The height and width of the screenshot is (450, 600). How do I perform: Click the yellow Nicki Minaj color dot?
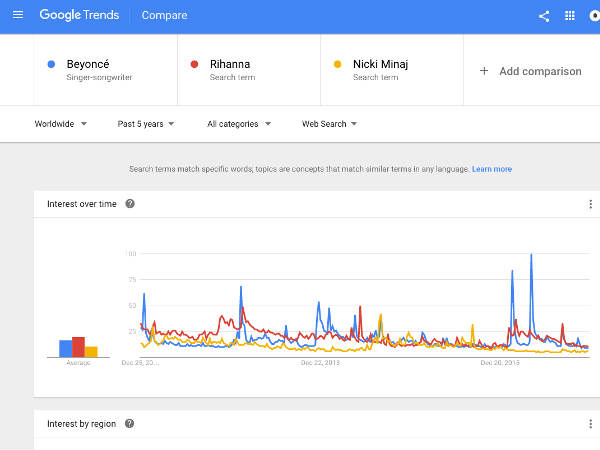338,64
